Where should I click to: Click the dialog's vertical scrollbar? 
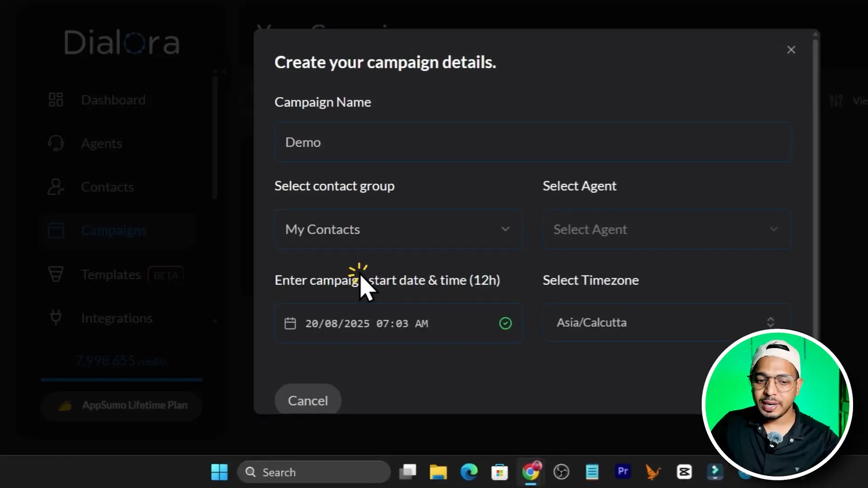coord(816,181)
